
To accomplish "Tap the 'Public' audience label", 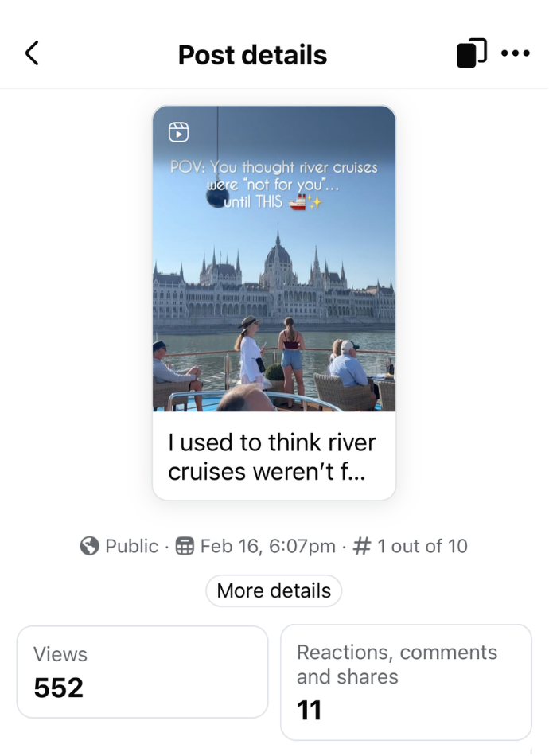I will pyautogui.click(x=131, y=546).
